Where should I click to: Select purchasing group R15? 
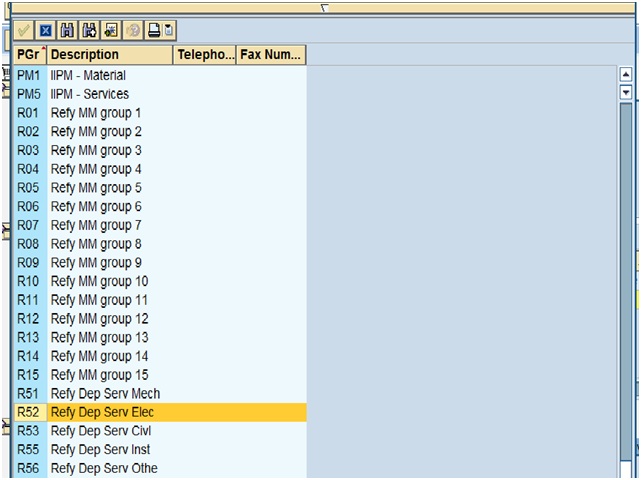28,375
